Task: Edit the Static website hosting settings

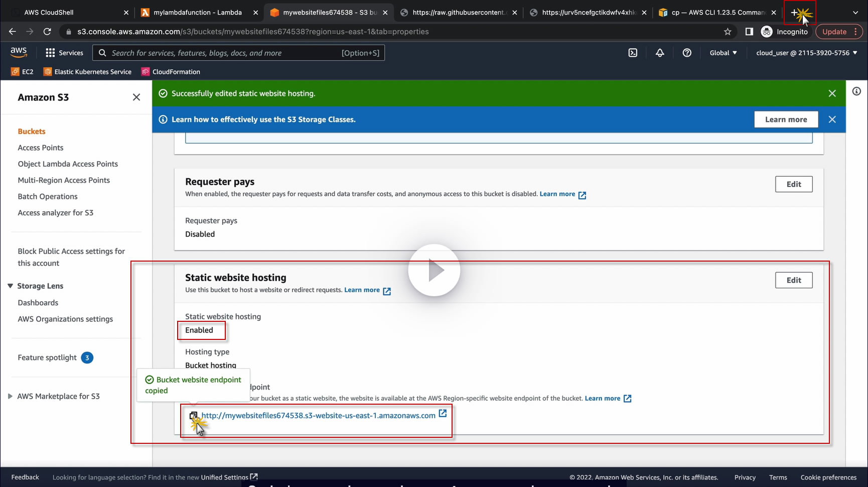Action: click(x=794, y=280)
